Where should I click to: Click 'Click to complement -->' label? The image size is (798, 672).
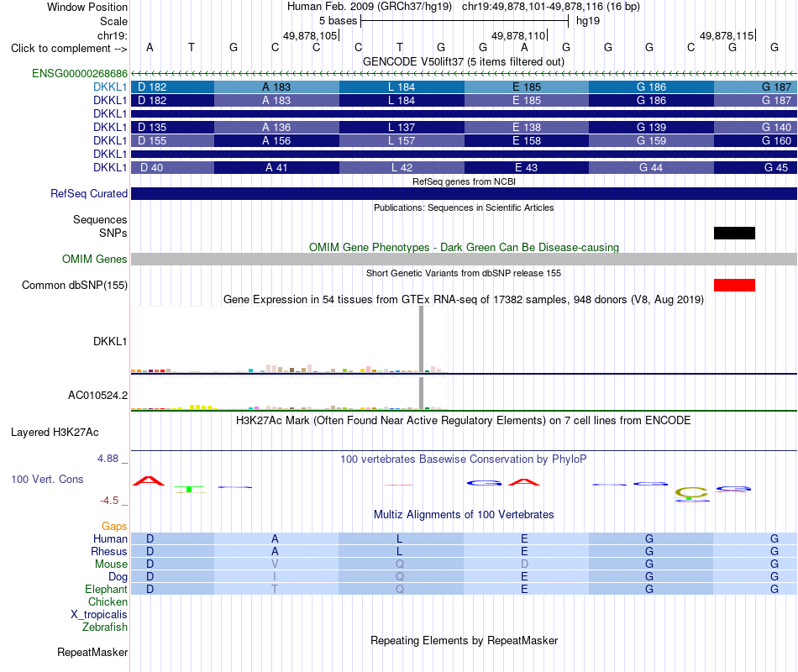tap(69, 49)
